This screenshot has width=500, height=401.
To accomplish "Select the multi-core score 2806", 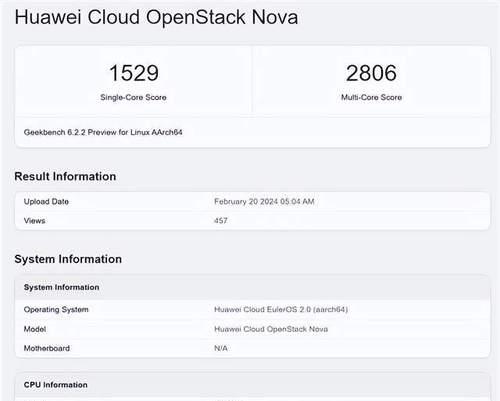I will pos(371,73).
